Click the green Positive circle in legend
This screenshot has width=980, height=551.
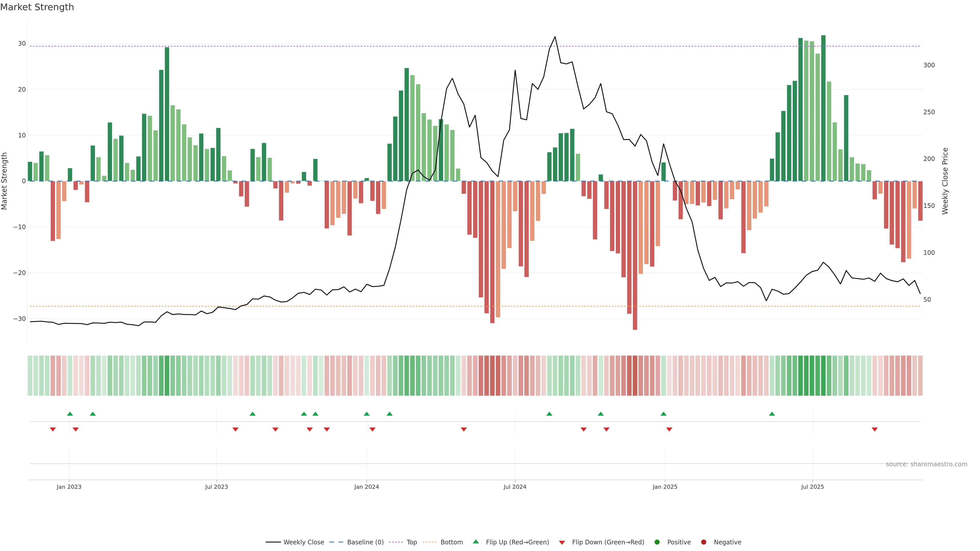point(657,542)
